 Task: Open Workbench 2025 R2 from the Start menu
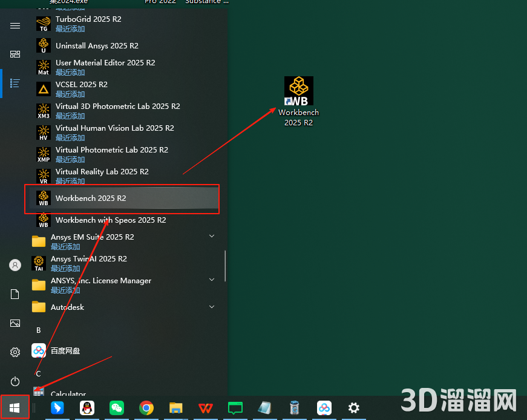(91, 199)
